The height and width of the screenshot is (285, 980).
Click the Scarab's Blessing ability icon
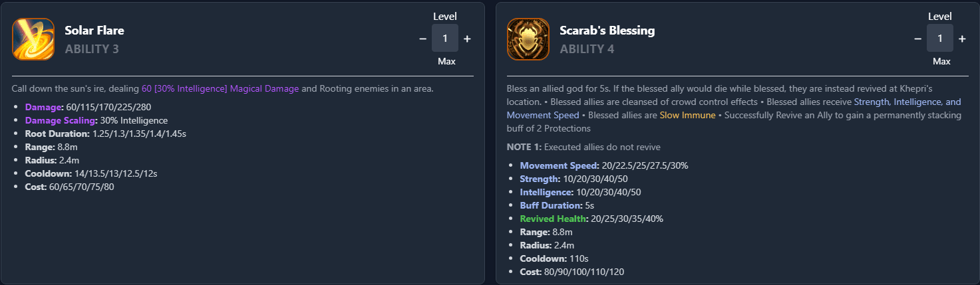coord(528,39)
